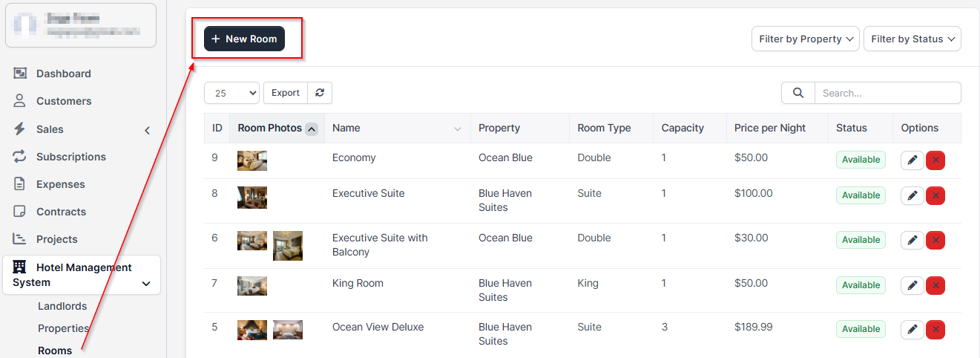Viewport: 980px width, 358px height.
Task: Collapse the Hotel Management System menu
Action: 146,283
